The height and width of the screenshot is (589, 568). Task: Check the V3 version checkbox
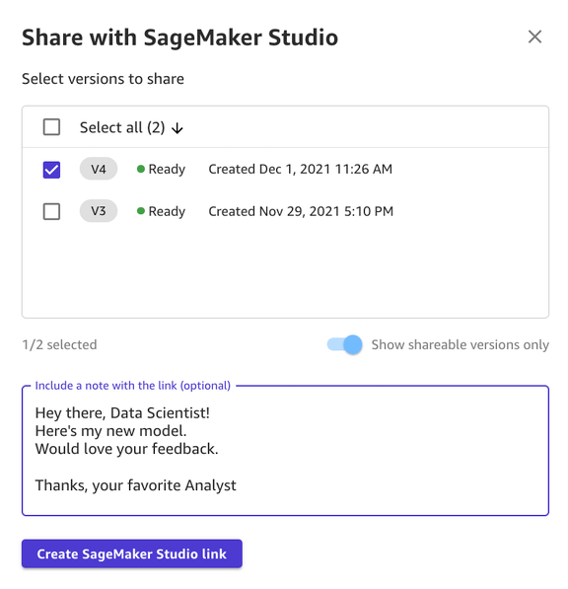(51, 211)
